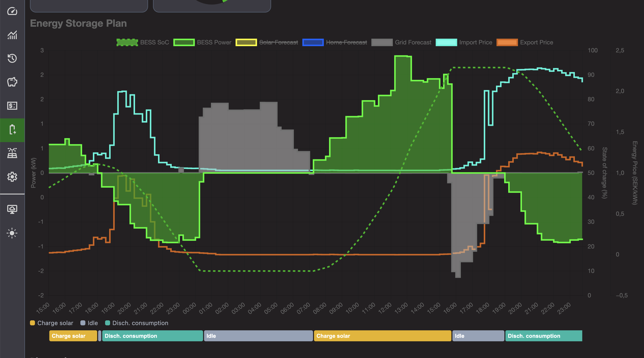Show the hidden Home Forecast series

[335, 42]
